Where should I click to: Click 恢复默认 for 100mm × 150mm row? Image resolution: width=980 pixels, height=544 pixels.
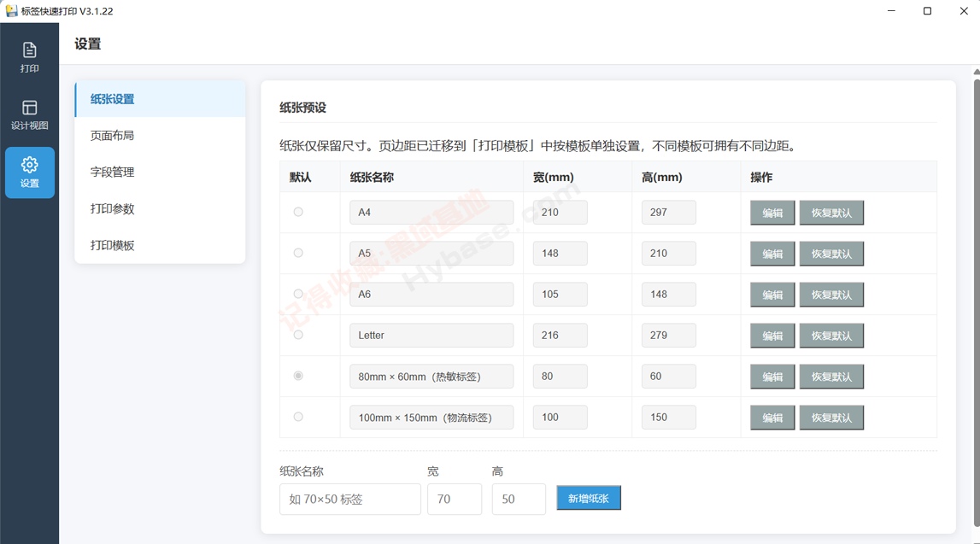point(831,418)
